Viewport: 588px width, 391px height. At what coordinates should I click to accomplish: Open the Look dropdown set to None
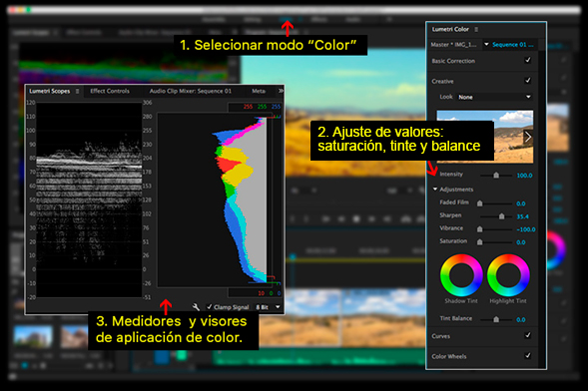coord(494,97)
